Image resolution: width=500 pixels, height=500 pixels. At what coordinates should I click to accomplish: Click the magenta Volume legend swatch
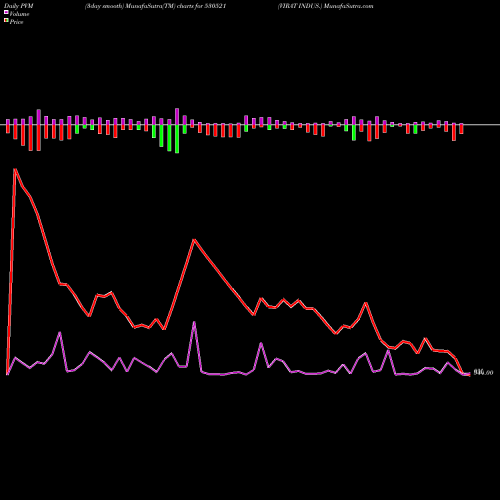[x=6, y=12]
